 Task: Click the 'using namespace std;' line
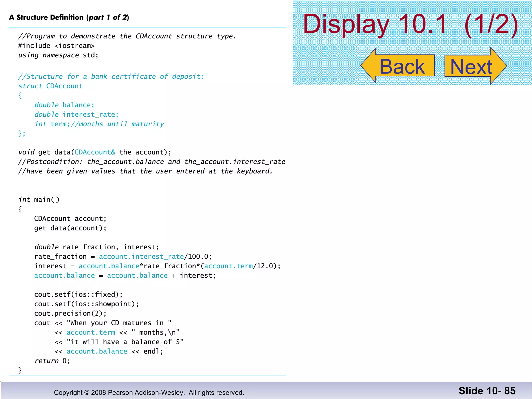point(58,55)
